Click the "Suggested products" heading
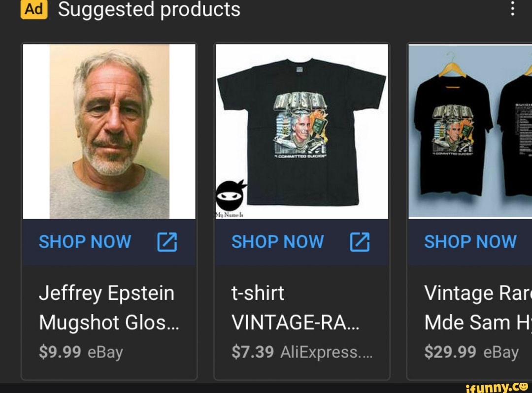 [149, 9]
